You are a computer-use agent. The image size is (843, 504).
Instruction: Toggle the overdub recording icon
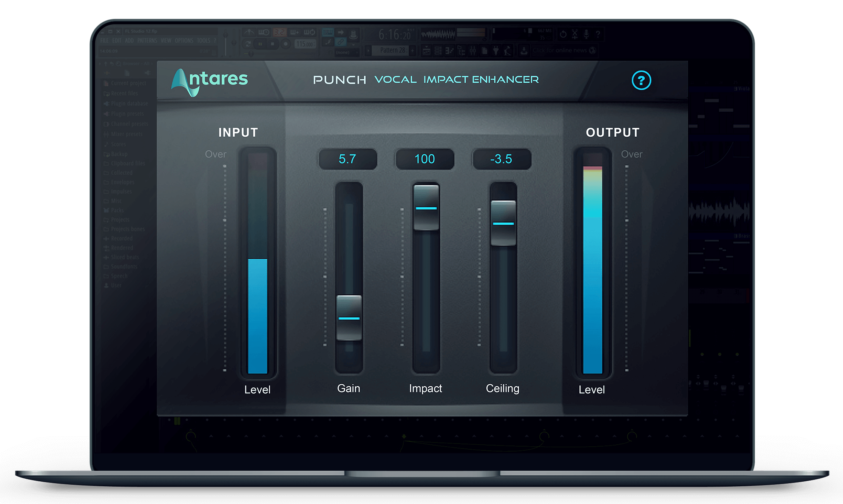[295, 32]
